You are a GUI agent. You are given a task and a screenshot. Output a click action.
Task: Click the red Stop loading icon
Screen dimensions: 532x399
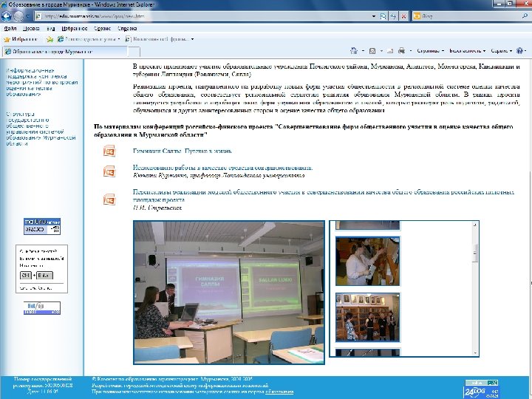(x=403, y=16)
